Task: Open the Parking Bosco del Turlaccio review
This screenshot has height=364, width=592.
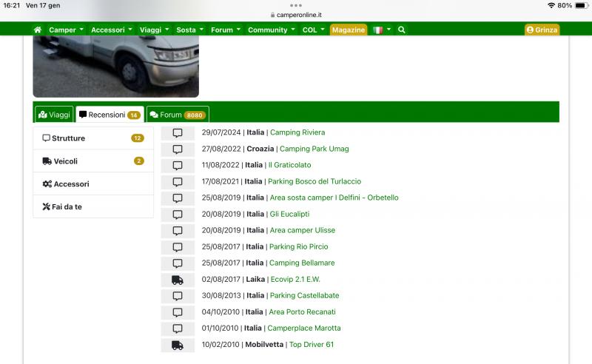Action: (314, 182)
